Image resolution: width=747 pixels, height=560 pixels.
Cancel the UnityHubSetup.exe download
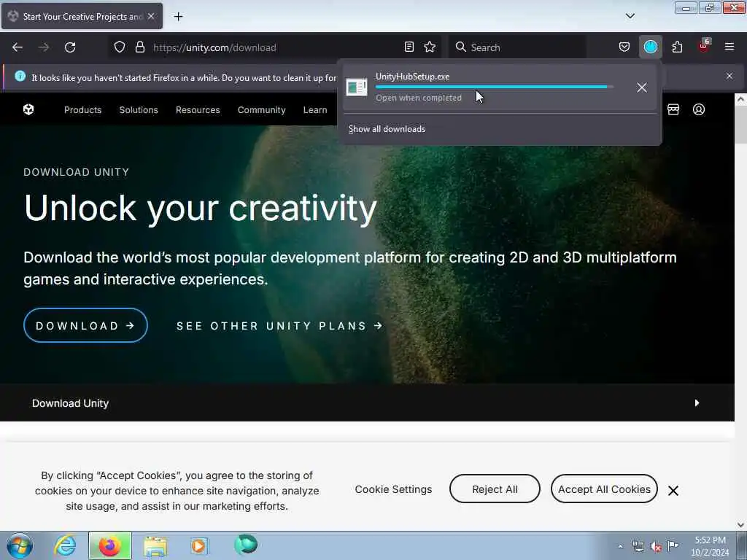pyautogui.click(x=642, y=87)
